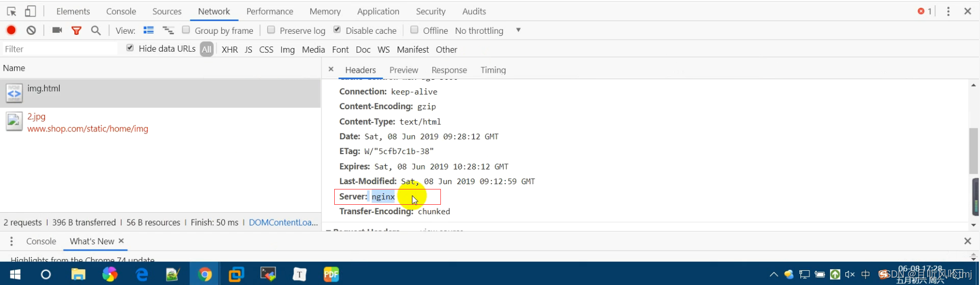Select the 2.jpg request row
The height and width of the screenshot is (285, 980).
161,122
